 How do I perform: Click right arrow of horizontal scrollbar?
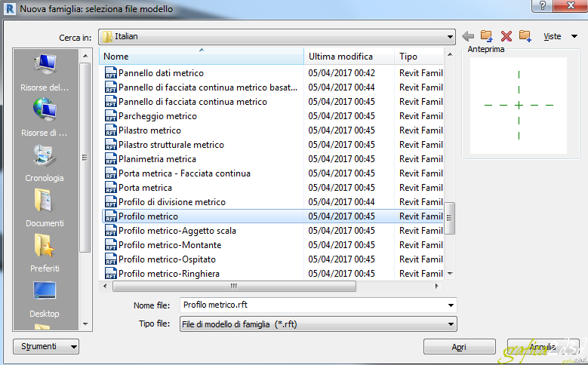pos(436,286)
